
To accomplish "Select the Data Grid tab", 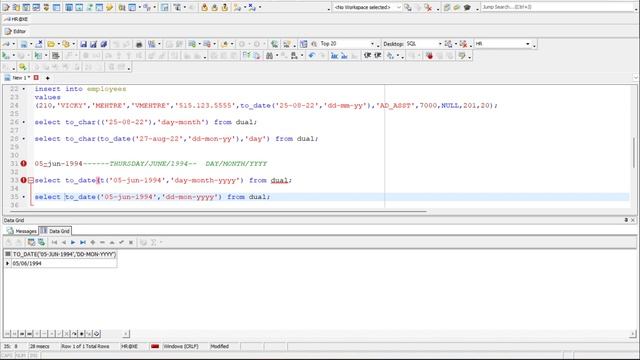I will (55, 231).
